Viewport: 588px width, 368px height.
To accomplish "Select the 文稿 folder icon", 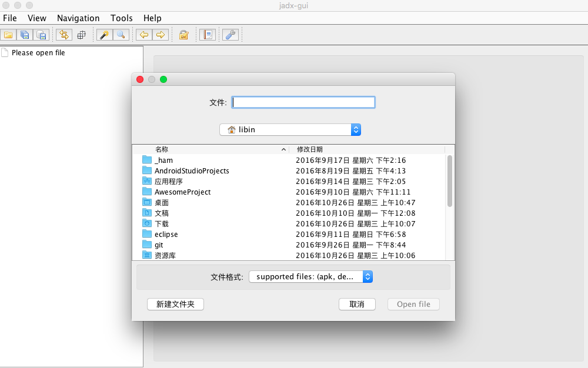I will pos(147,212).
